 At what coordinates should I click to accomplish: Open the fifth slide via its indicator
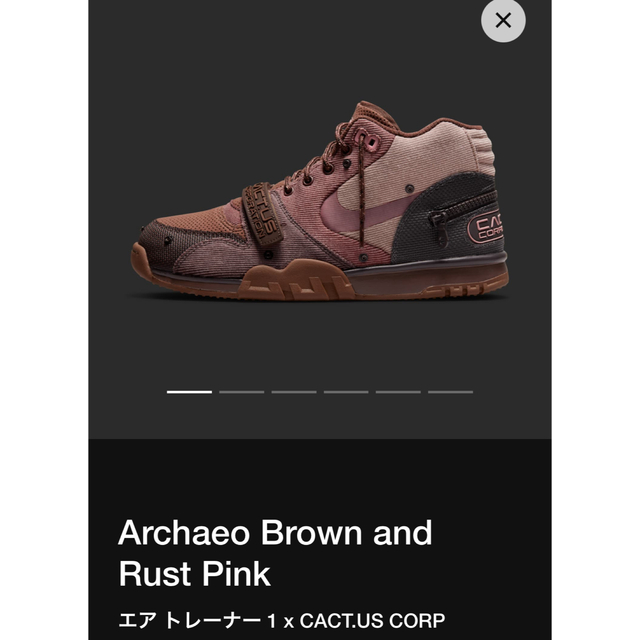click(x=398, y=392)
